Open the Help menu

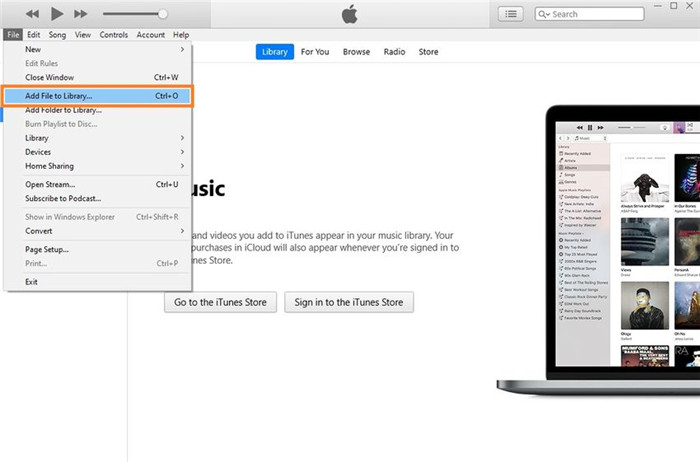pos(181,34)
